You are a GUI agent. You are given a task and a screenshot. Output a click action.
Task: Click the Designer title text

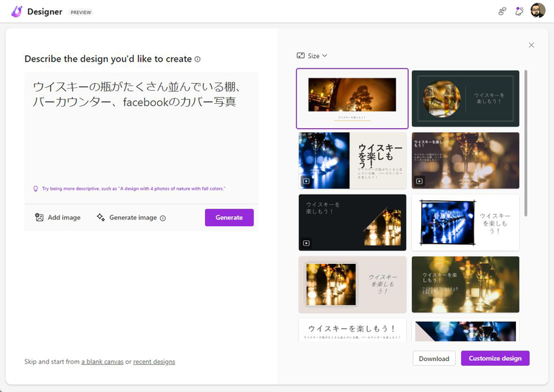(x=44, y=12)
